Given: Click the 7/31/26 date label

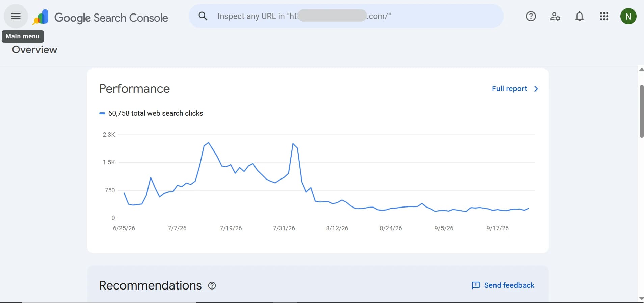Looking at the screenshot, I should 284,228.
